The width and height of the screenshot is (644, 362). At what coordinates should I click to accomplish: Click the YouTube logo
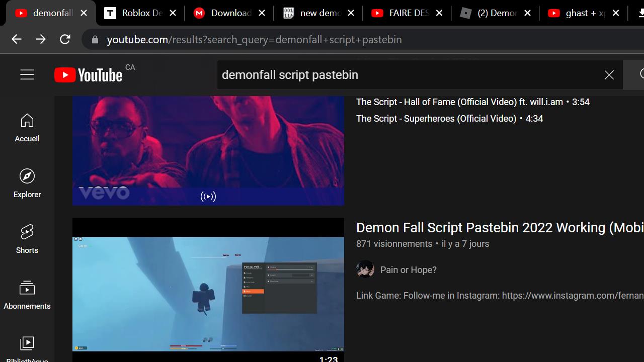click(x=89, y=75)
